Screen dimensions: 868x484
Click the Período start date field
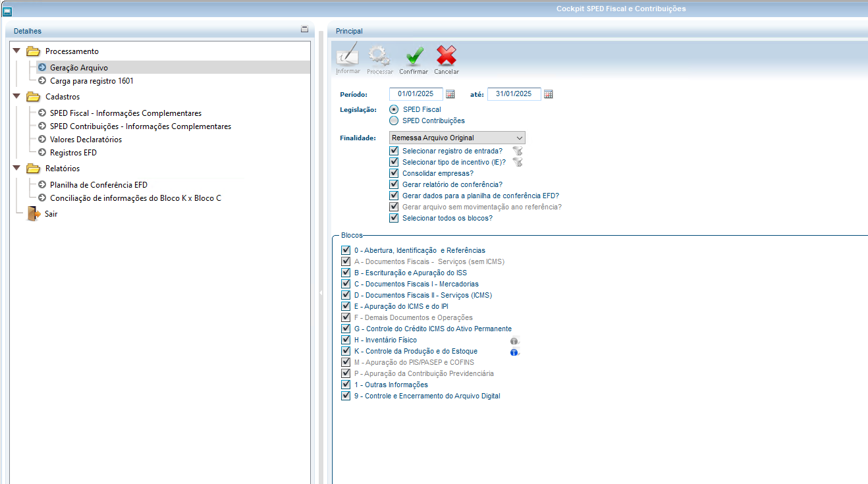click(416, 94)
